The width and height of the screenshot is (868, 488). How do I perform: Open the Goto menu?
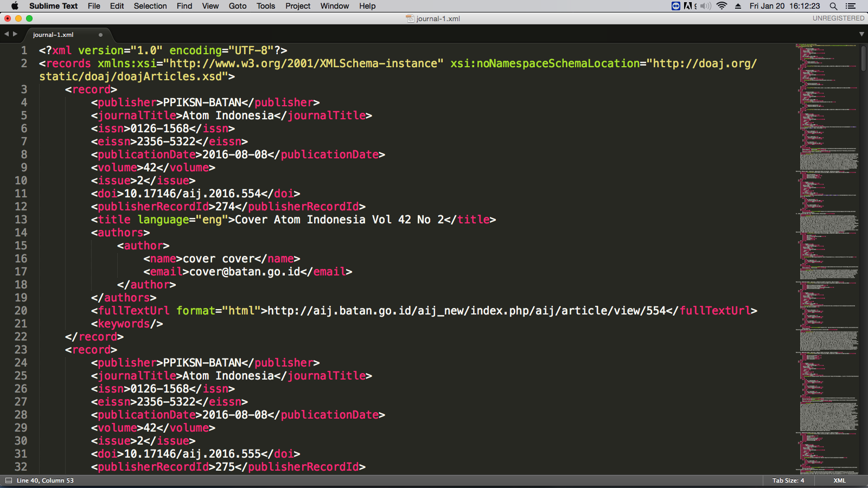[237, 6]
